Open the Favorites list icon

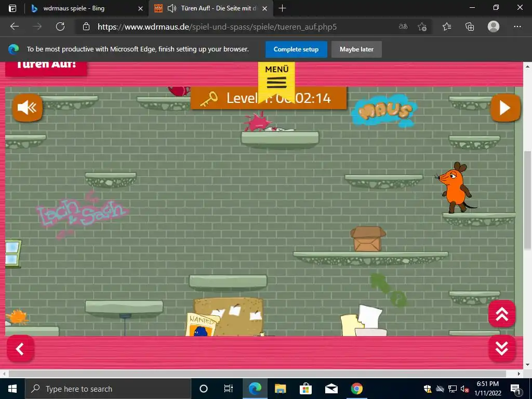(447, 26)
